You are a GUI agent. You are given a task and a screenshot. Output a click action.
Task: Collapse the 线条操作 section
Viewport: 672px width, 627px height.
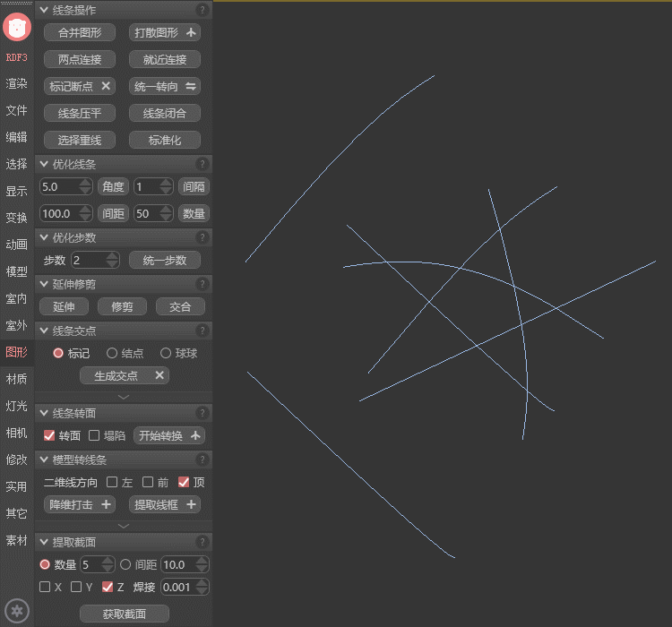click(44, 10)
